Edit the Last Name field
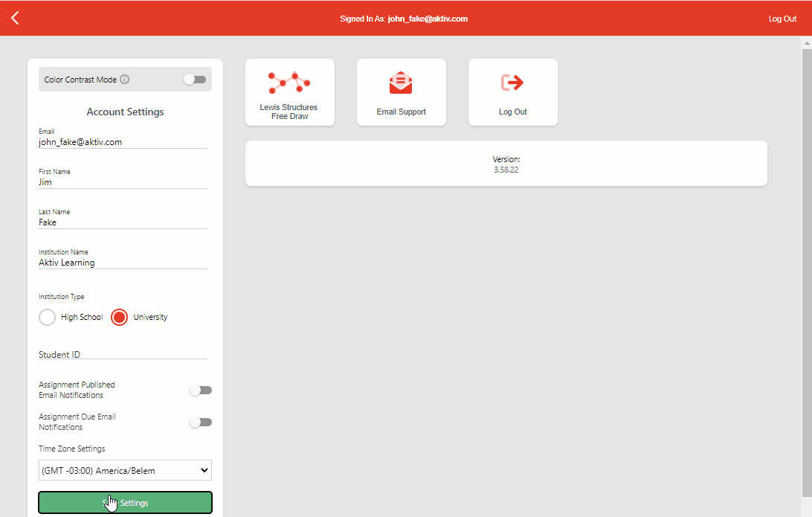This screenshot has width=812, height=517. (x=123, y=222)
